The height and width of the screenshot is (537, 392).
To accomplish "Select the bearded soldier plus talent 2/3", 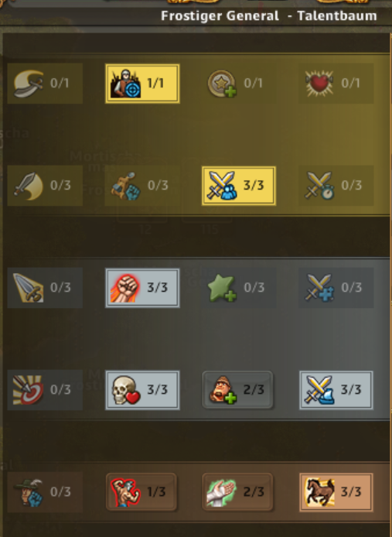I will (237, 389).
